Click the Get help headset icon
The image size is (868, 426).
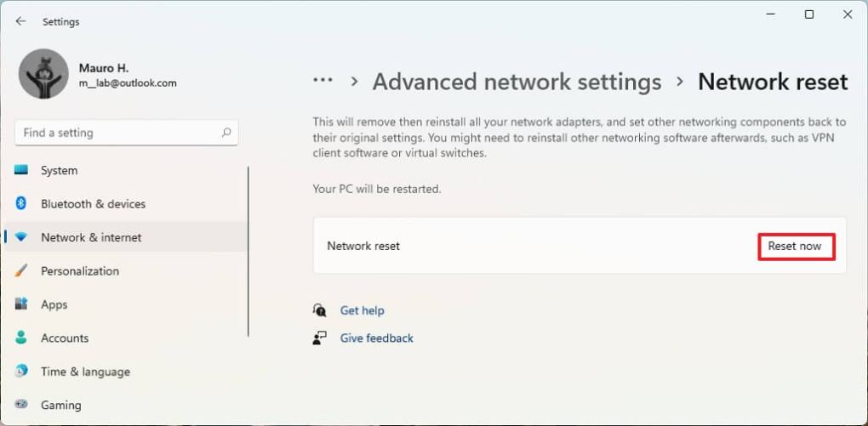click(x=319, y=310)
